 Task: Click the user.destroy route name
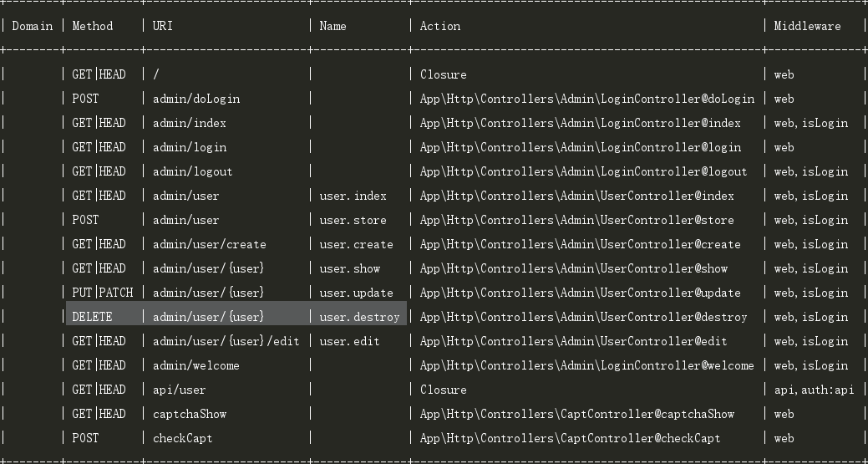[360, 317]
